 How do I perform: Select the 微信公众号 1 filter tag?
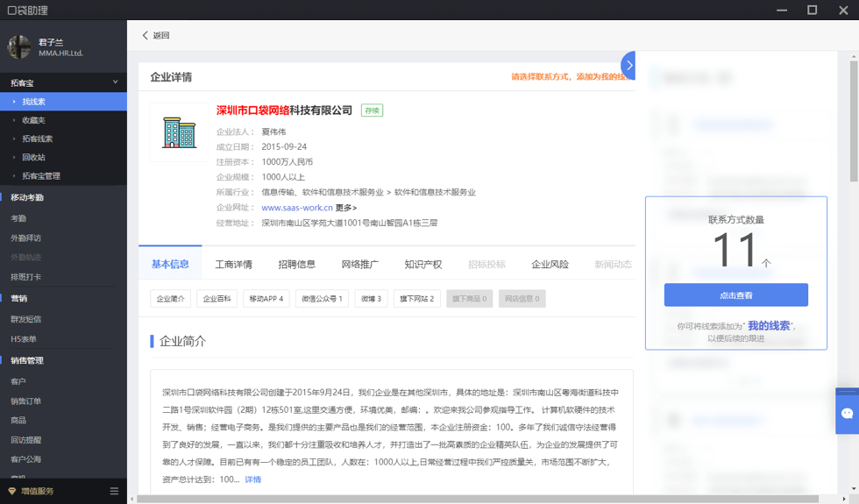click(322, 299)
